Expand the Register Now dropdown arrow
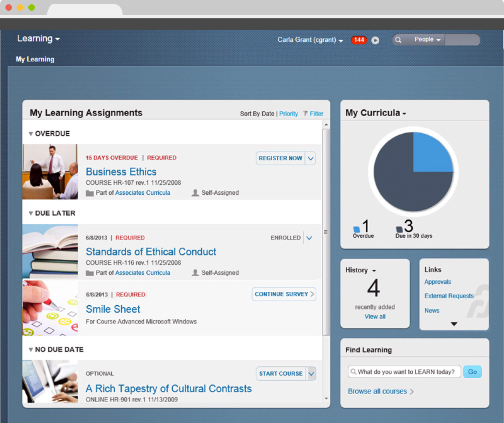The width and height of the screenshot is (504, 423). 311,158
